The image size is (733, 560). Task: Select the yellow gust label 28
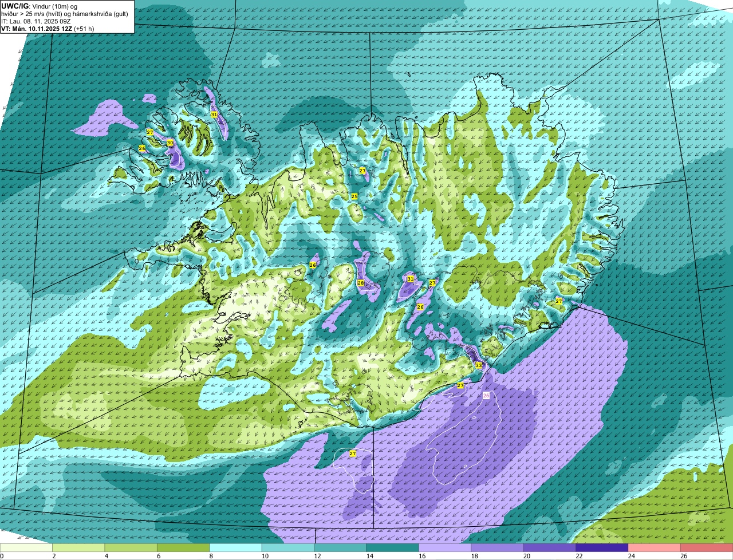[361, 283]
